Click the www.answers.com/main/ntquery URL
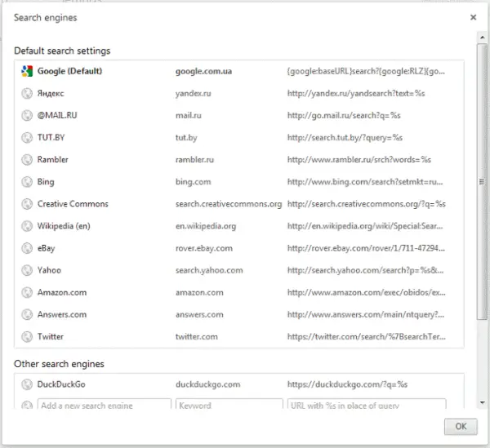Screen dimensions: 490x448 click(x=366, y=315)
